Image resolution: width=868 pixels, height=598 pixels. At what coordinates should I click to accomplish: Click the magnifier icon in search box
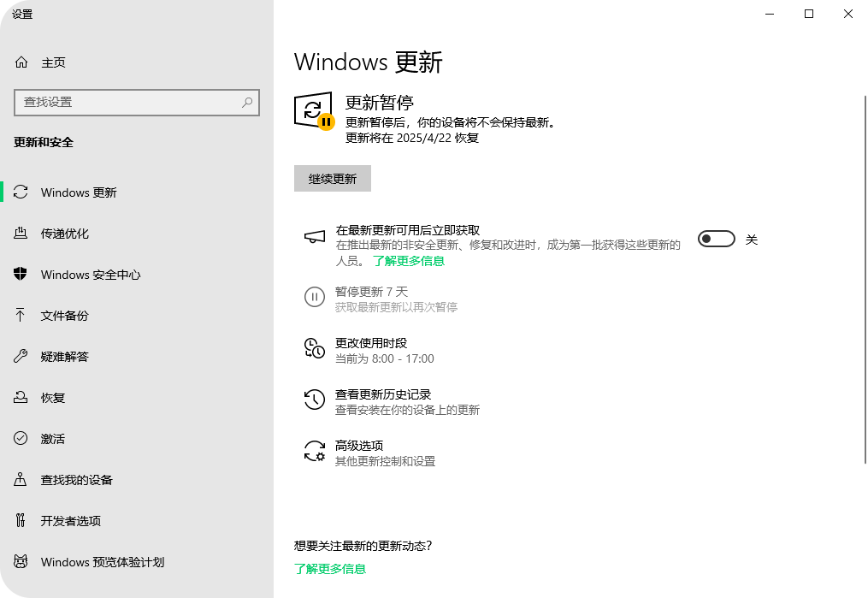(x=247, y=103)
